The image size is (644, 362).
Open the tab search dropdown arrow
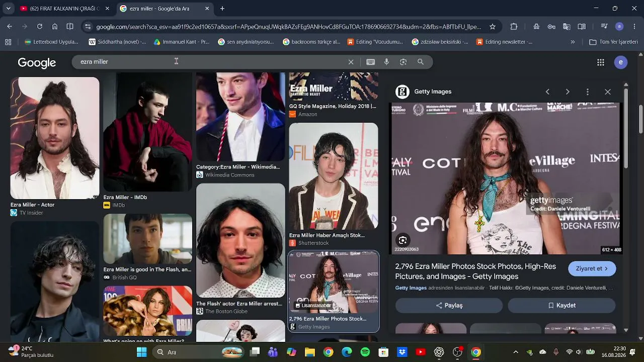(x=8, y=9)
